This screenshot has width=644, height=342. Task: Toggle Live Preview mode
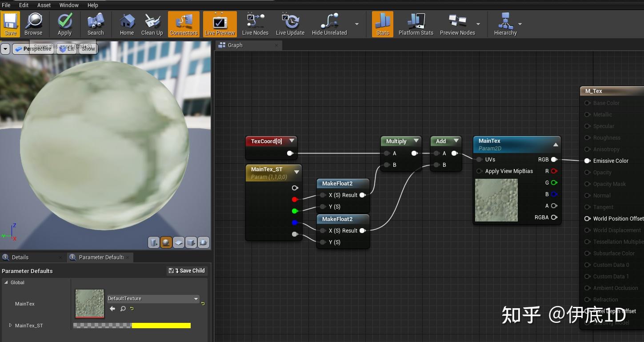220,24
